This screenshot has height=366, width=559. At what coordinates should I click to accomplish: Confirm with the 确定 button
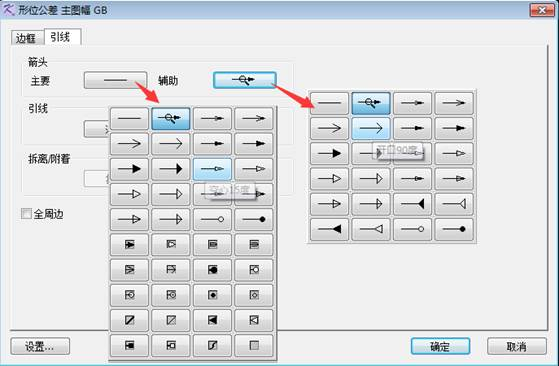tap(440, 346)
